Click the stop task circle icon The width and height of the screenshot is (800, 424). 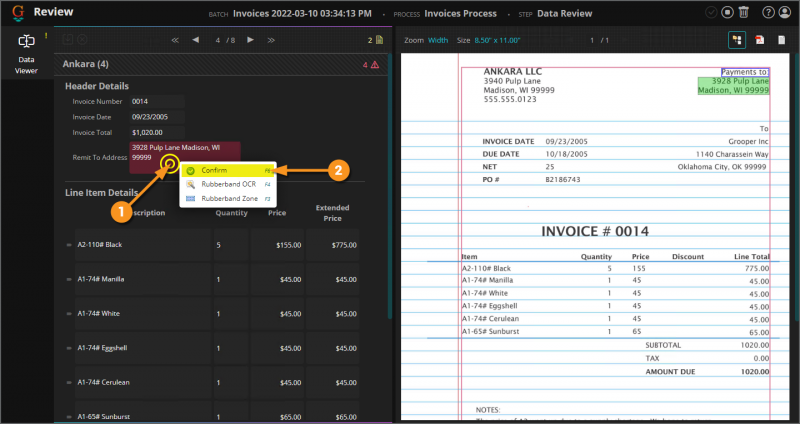728,12
